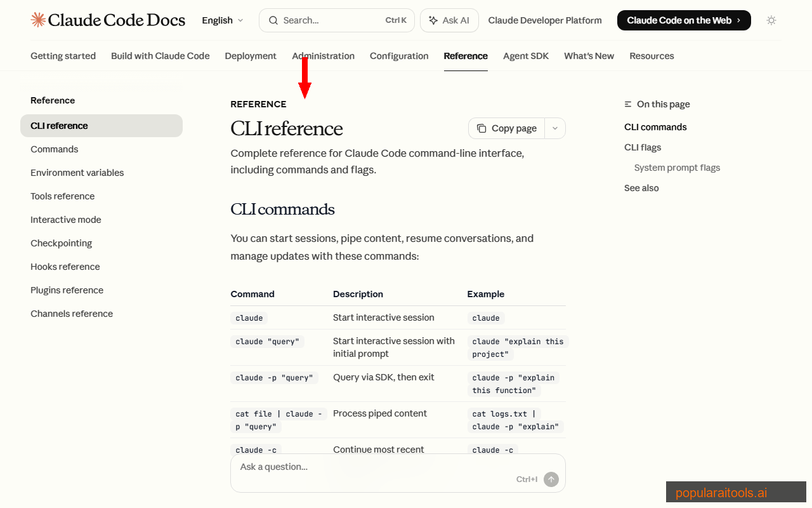Image resolution: width=812 pixels, height=508 pixels.
Task: Click the Claude Code on the Web button
Action: pyautogui.click(x=684, y=20)
